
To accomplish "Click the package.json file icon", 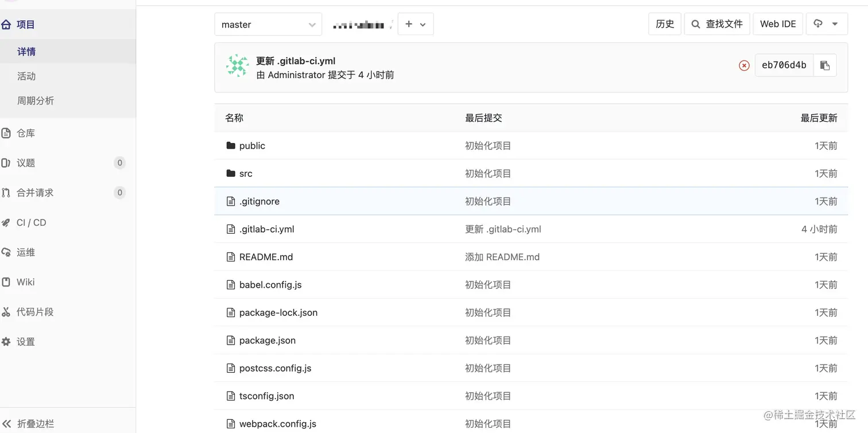I will (231, 341).
